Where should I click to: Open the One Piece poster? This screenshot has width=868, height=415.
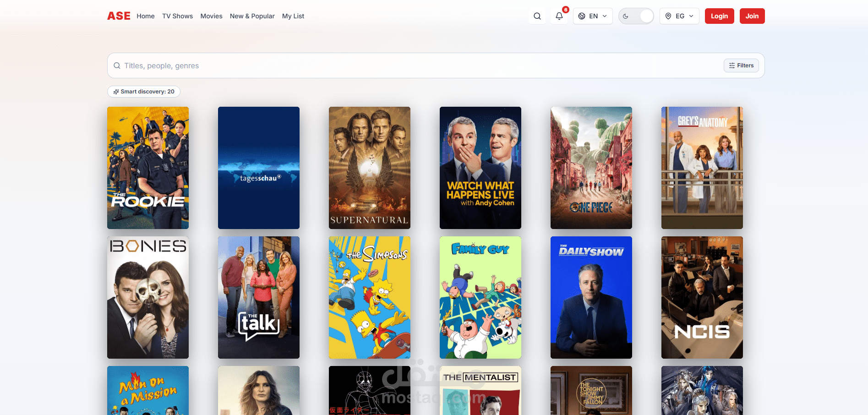[591, 168]
